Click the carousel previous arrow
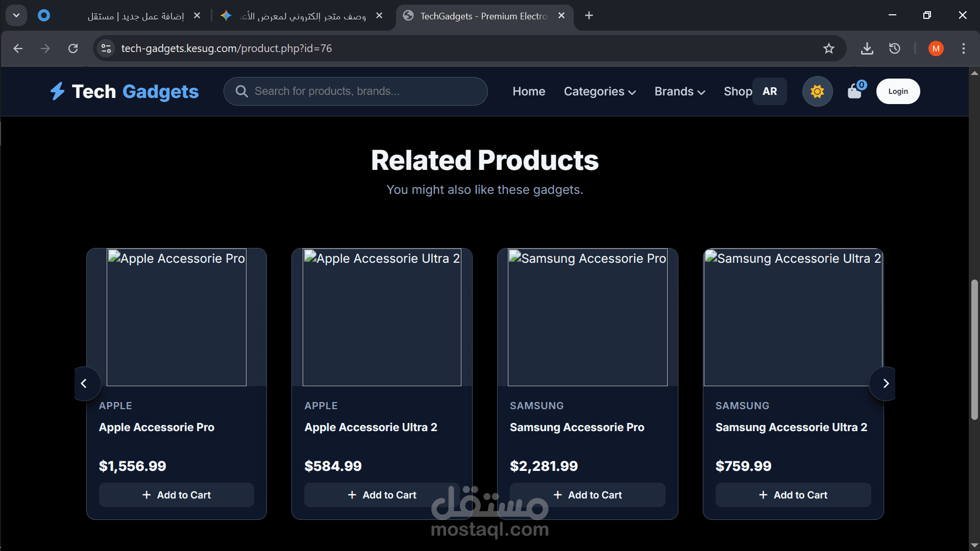980x551 pixels. pos(84,383)
